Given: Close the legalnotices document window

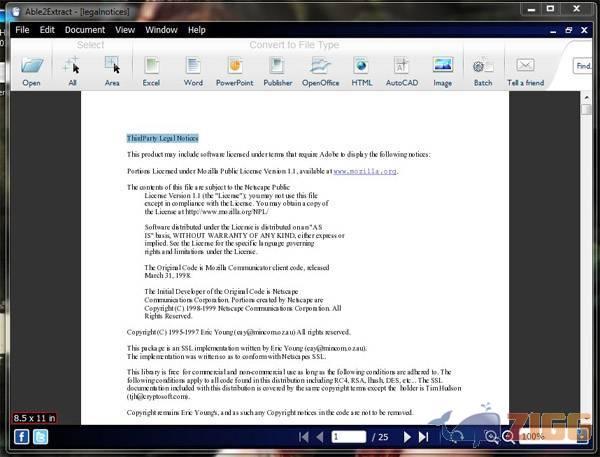Looking at the screenshot, I should (584, 30).
